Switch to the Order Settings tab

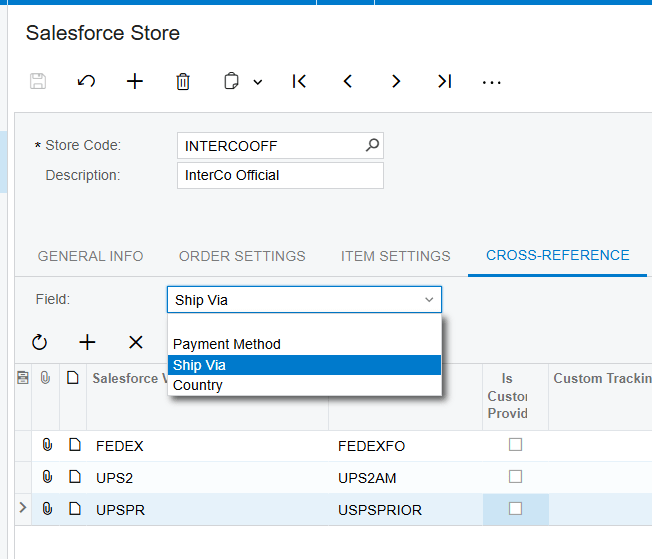tap(242, 256)
